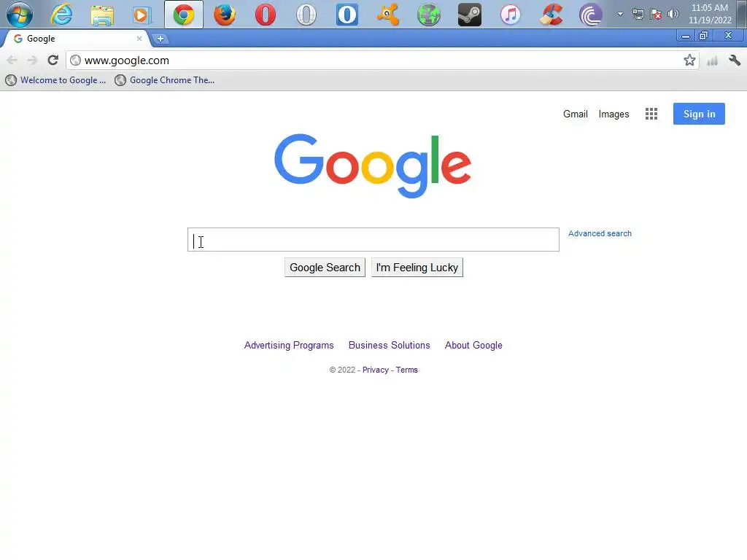
Task: Focus the Google search box
Action: [373, 239]
